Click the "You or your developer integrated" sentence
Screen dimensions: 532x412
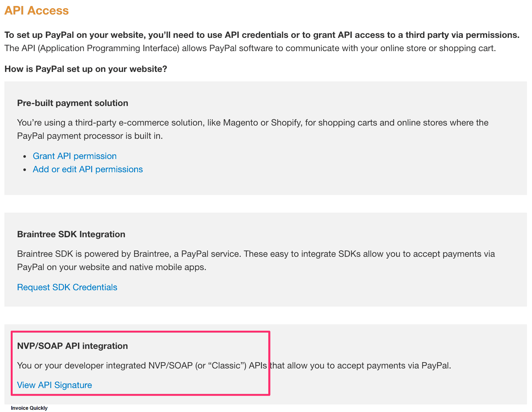(x=234, y=366)
